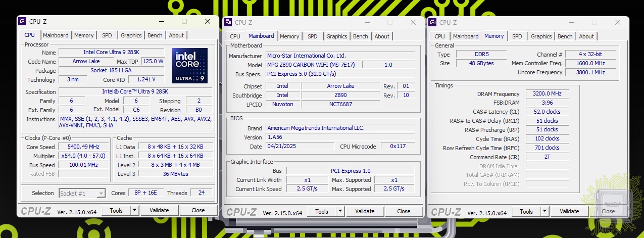This screenshot has width=644, height=238.
Task: Go to Graphics tab in right Memory window
Action: pyautogui.click(x=541, y=36)
